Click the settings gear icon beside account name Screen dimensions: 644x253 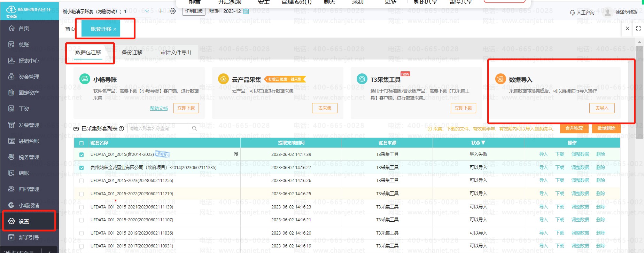coord(173,11)
